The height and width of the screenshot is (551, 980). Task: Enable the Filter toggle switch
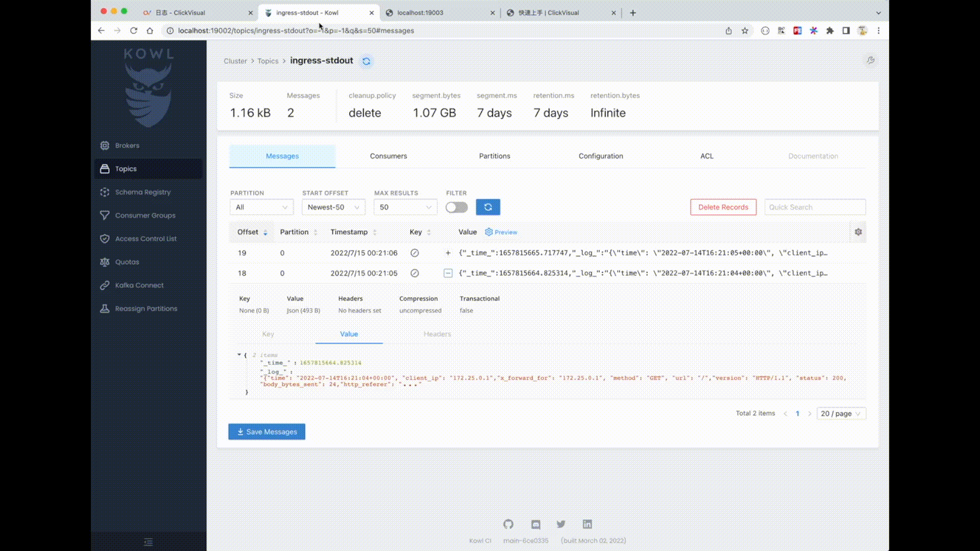(456, 207)
